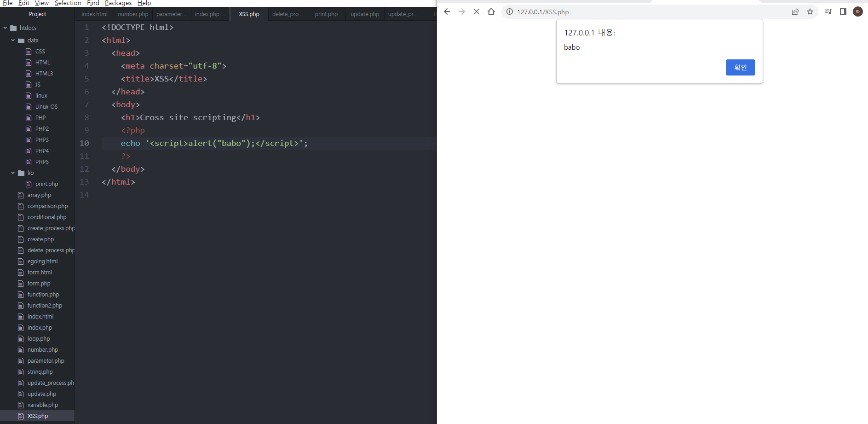
Task: Open comparison.php in project tree
Action: 47,206
